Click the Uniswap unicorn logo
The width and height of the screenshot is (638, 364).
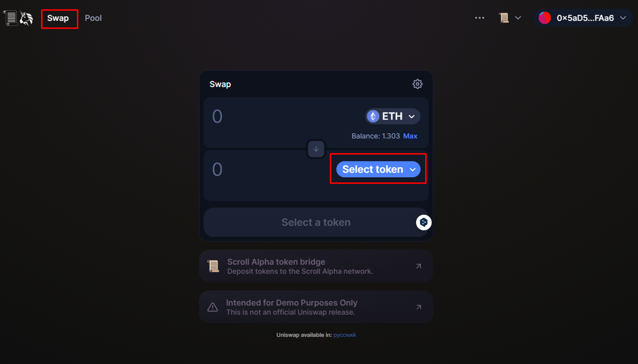[26, 18]
